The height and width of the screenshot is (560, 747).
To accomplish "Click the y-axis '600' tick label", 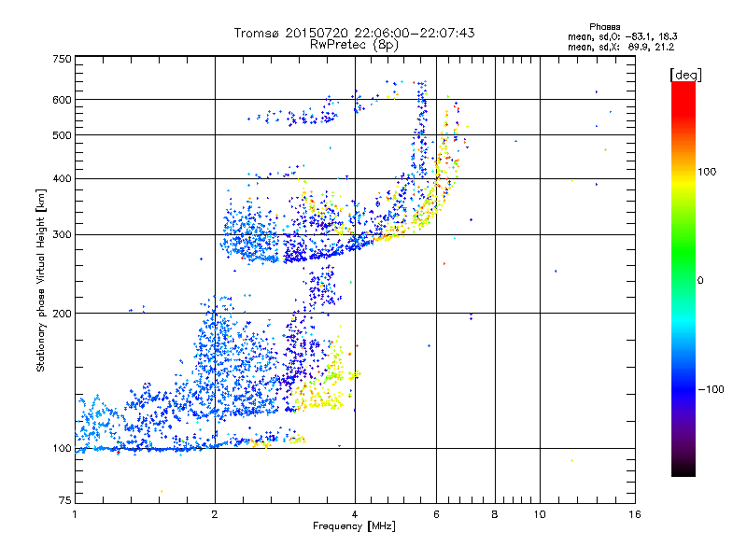I will 62,100.
